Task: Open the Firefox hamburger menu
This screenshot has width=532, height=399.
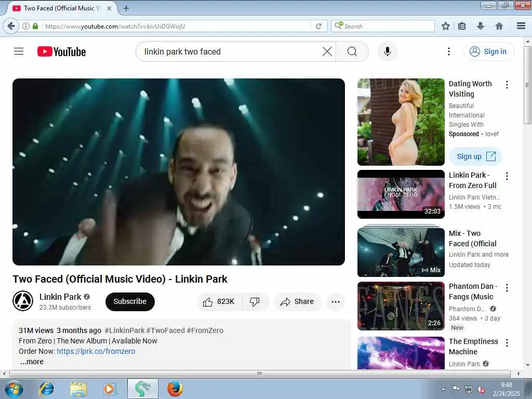Action: (x=521, y=26)
